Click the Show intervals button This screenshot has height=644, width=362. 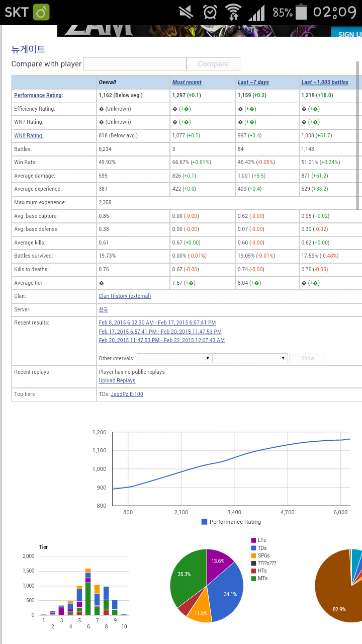click(308, 358)
